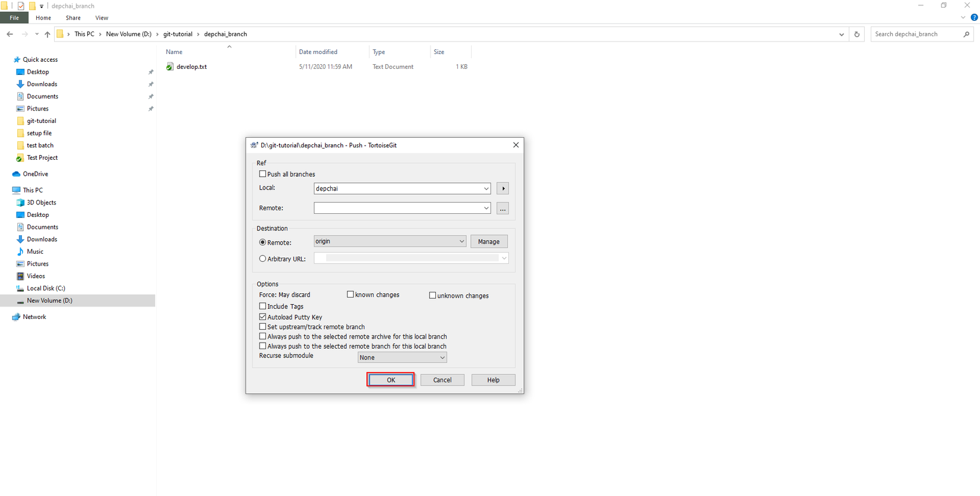This screenshot has height=496, width=980.
Task: Go up one folder level
Action: 48,34
